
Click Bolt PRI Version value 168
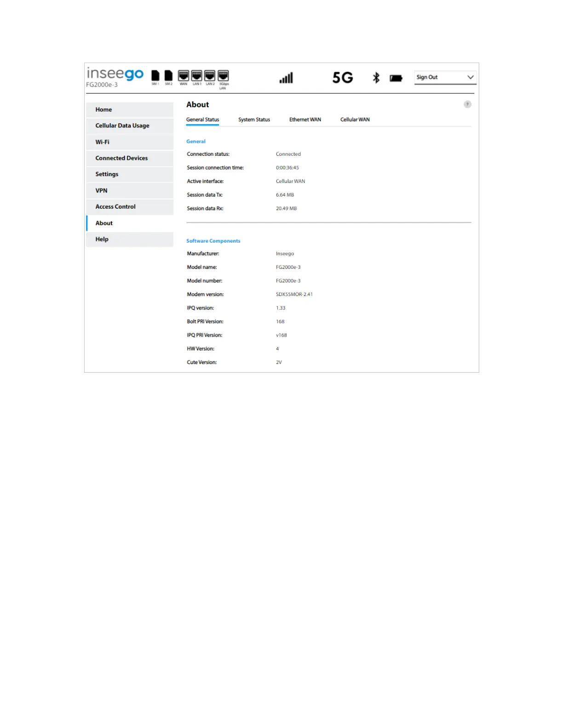point(280,322)
